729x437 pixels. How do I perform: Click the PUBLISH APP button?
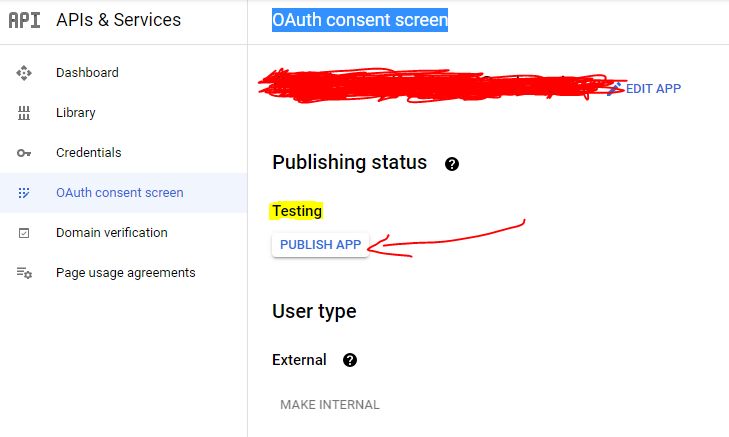[320, 245]
